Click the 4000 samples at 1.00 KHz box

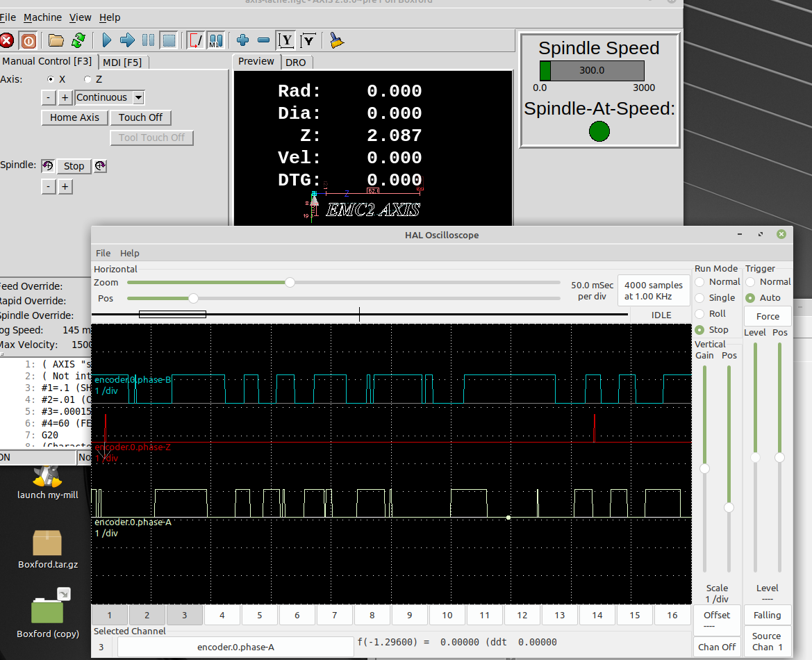pos(654,290)
